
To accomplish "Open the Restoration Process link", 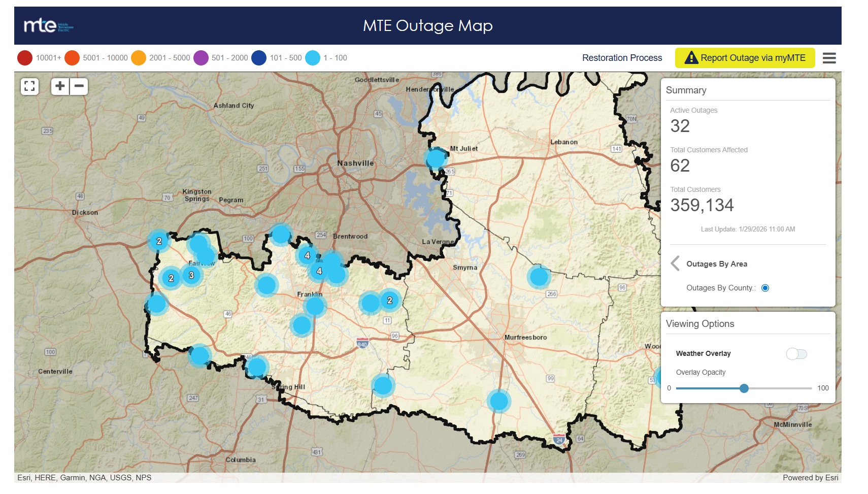I will pos(622,58).
